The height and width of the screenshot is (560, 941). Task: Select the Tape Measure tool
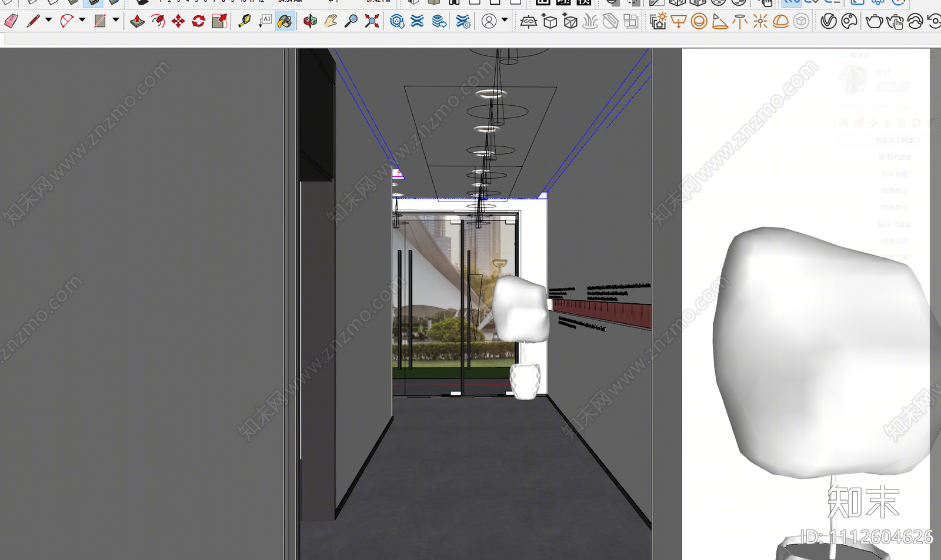click(x=244, y=22)
